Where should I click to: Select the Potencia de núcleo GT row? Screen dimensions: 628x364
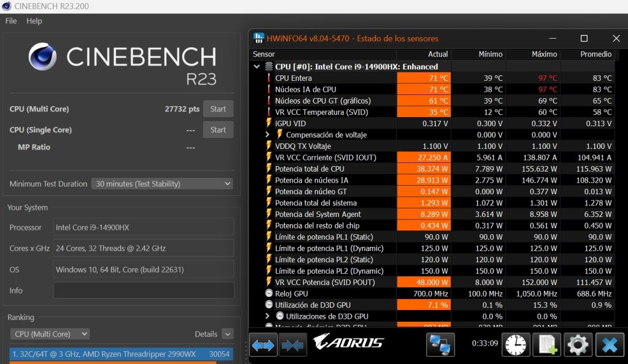pyautogui.click(x=432, y=191)
